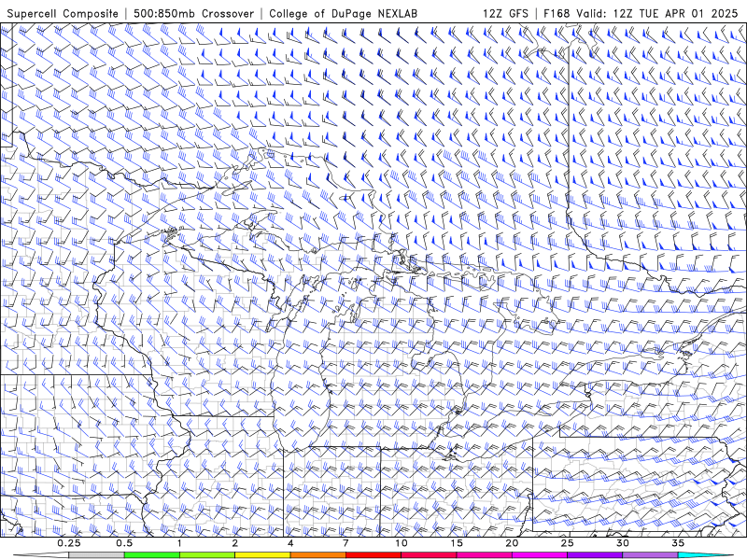Click the '2' color scale label

pos(235,543)
